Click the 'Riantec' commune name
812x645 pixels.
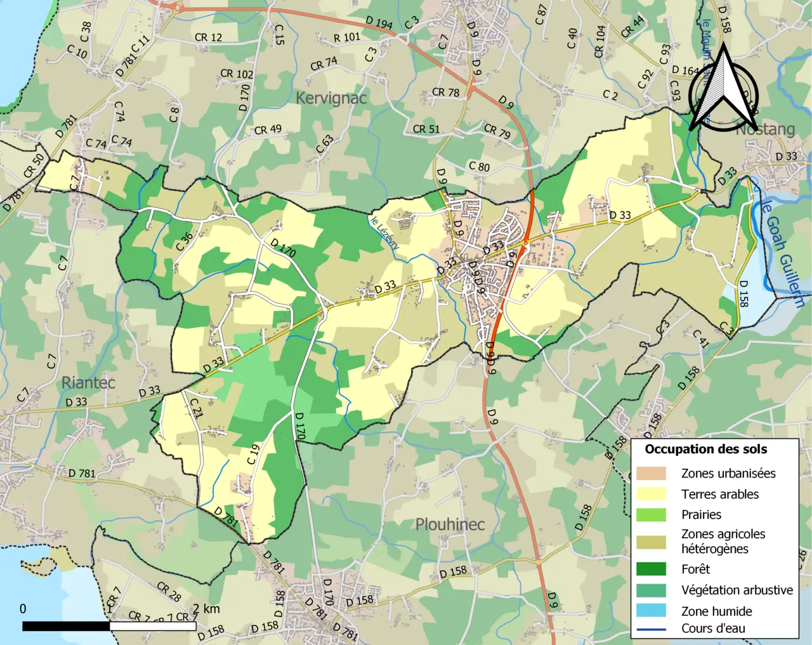[88, 383]
